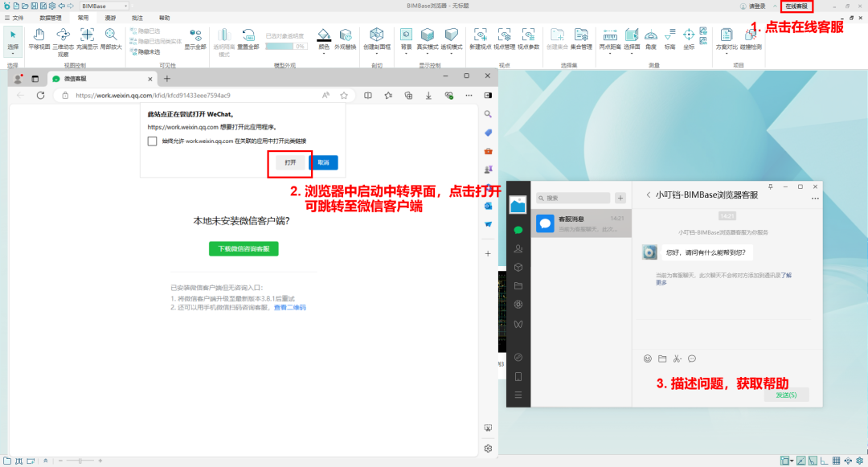Open the BIMBase workspace combo box
The width and height of the screenshot is (868, 467).
coord(104,6)
